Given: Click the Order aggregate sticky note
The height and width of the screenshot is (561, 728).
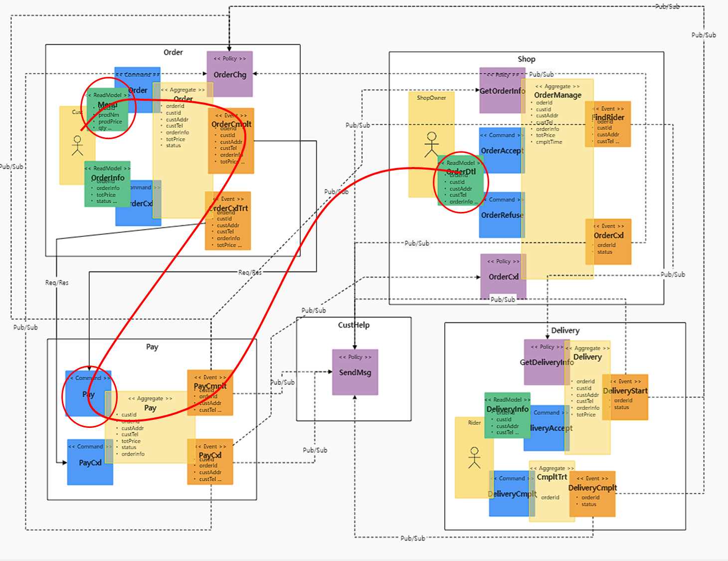Looking at the screenshot, I should [182, 150].
